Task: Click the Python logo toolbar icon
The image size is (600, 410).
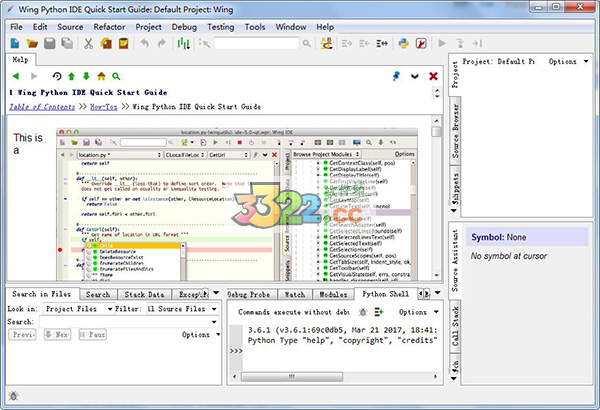Action: pyautogui.click(x=403, y=44)
